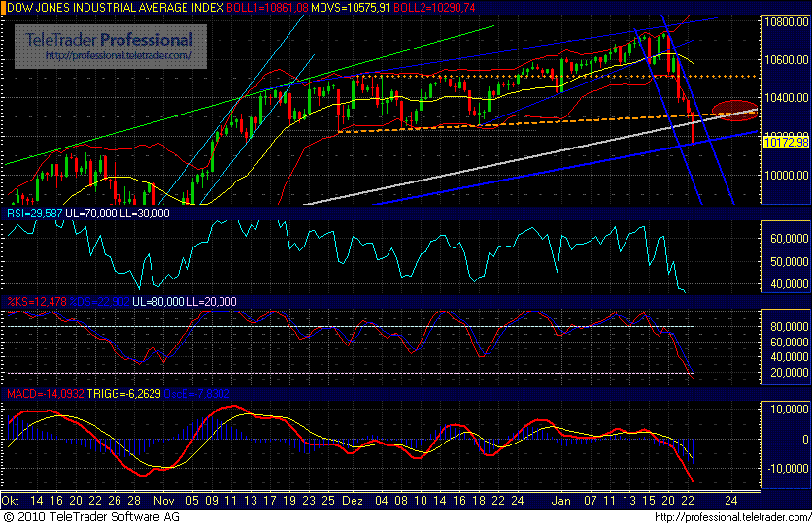
Task: Click the RSI LL=30,000 lower limit label
Action: click(145, 214)
